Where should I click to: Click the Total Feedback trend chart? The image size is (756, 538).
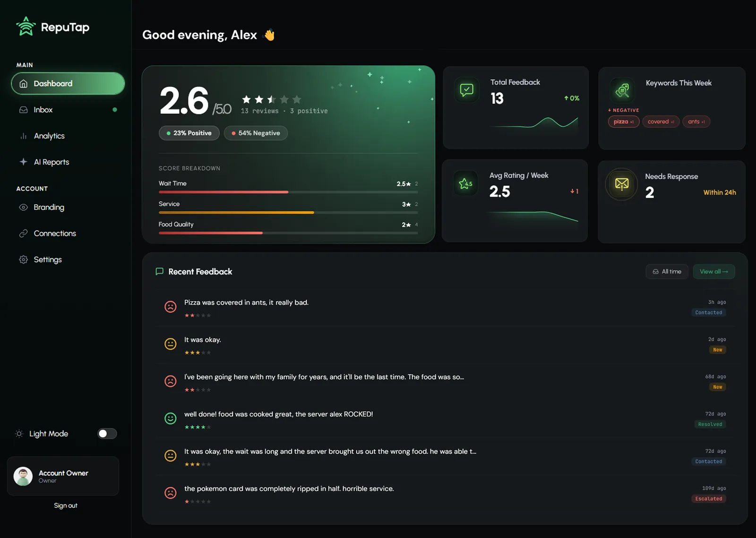pos(534,122)
